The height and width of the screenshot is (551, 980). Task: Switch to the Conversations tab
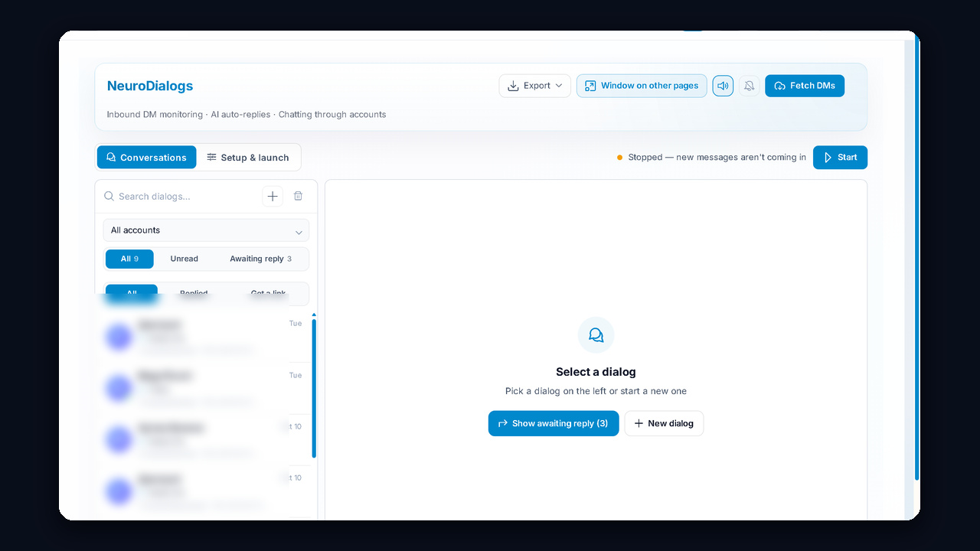146,158
